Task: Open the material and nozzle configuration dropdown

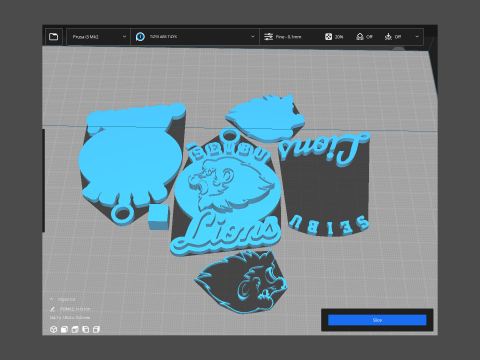Action: coord(195,37)
